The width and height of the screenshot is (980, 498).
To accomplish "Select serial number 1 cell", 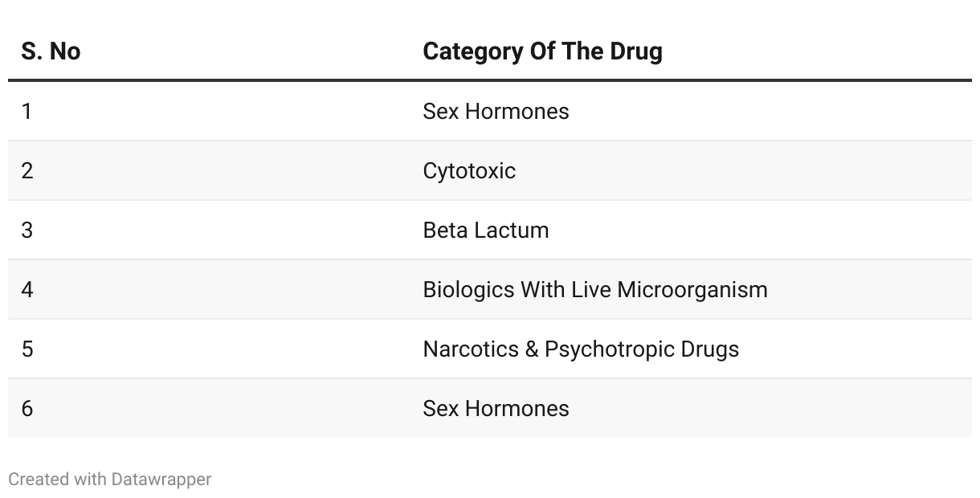I will 27,111.
